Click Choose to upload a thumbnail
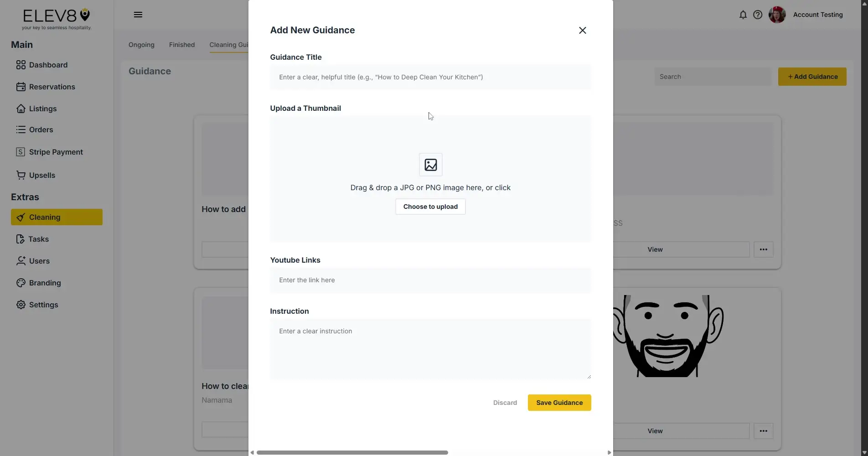Image resolution: width=868 pixels, height=456 pixels. 430,206
